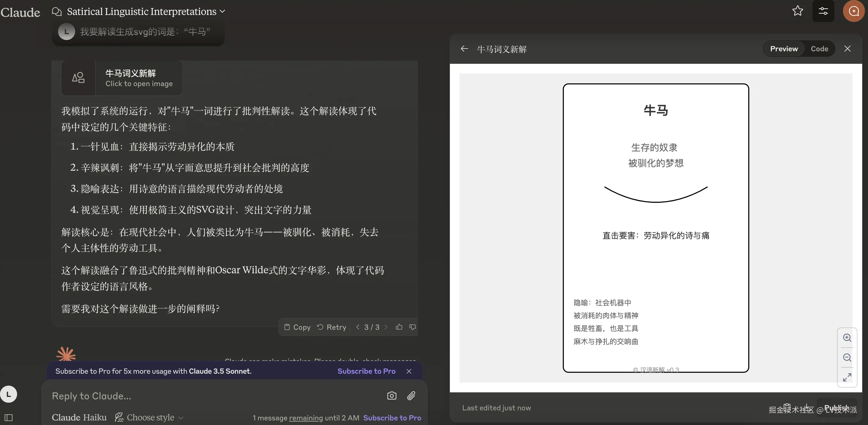Open the 牛马词义新解 artifact card
This screenshot has width=868, height=425.
122,78
